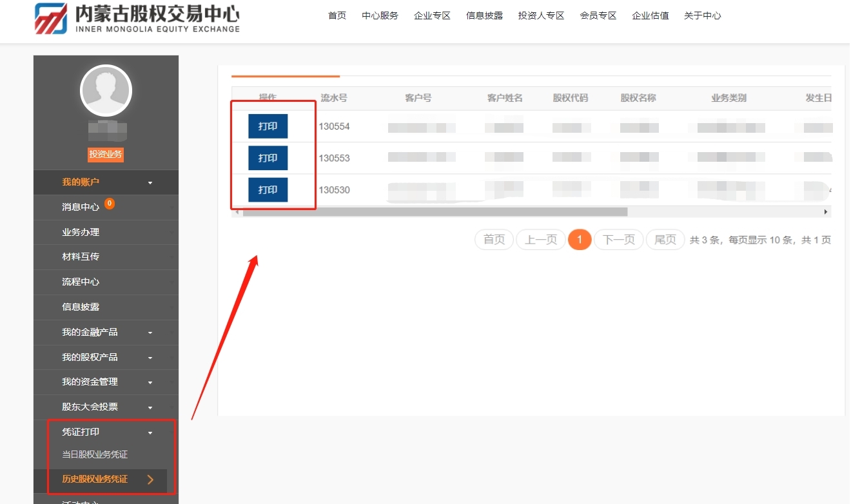851x504 pixels.
Task: Go to 首页 in top navigation
Action: 337,15
